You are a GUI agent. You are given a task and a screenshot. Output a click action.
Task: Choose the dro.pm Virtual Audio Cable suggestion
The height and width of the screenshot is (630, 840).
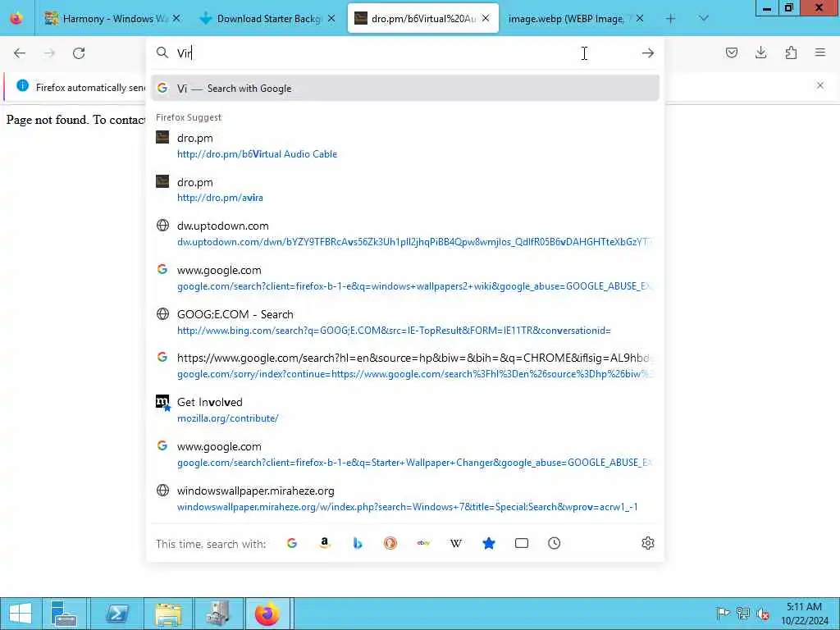point(405,146)
